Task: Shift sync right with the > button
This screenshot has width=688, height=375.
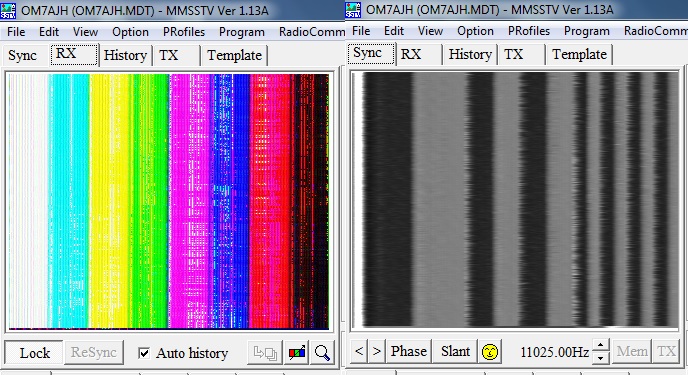Action: (376, 351)
